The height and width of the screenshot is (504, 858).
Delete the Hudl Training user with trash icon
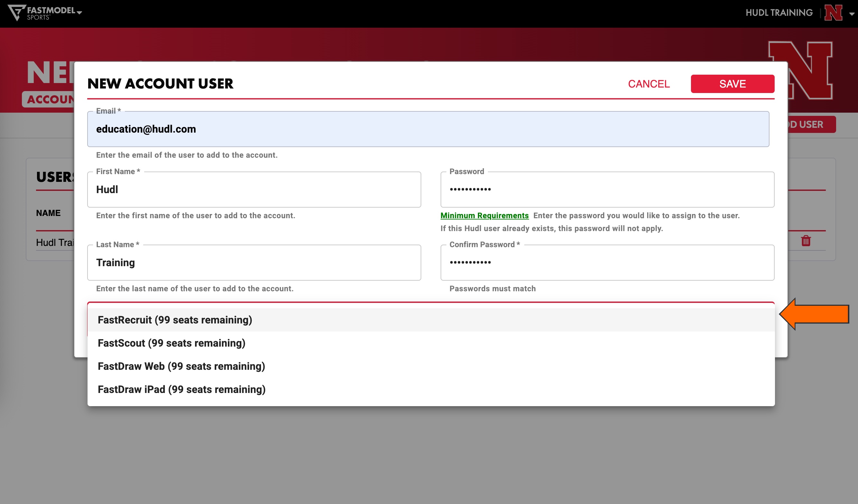pyautogui.click(x=806, y=241)
